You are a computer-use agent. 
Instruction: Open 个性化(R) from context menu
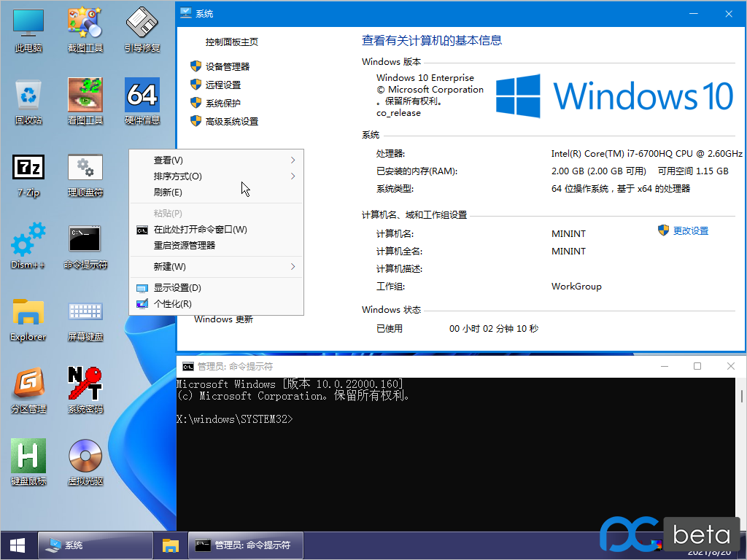217,304
